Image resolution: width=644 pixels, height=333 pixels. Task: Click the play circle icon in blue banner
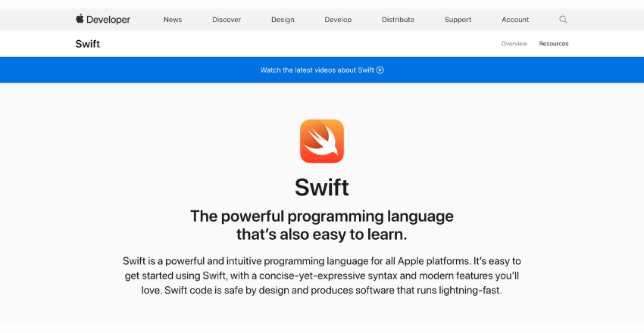(380, 70)
